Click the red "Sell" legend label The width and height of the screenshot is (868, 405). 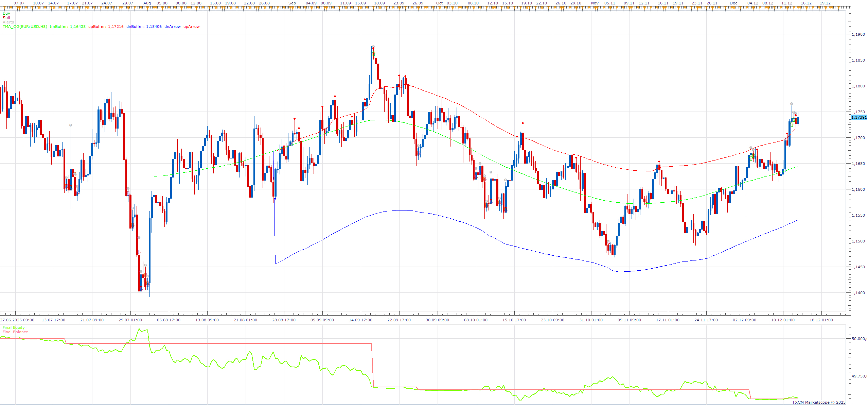pyautogui.click(x=6, y=18)
